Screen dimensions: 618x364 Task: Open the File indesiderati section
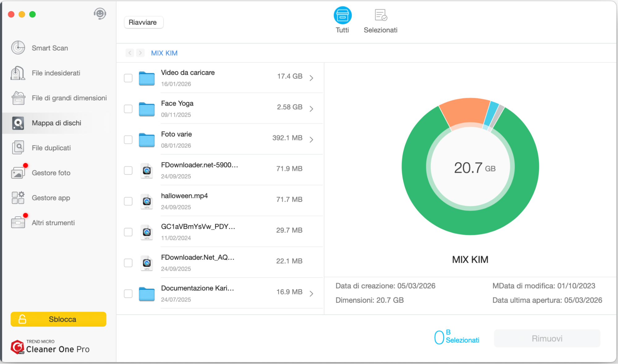[59, 73]
